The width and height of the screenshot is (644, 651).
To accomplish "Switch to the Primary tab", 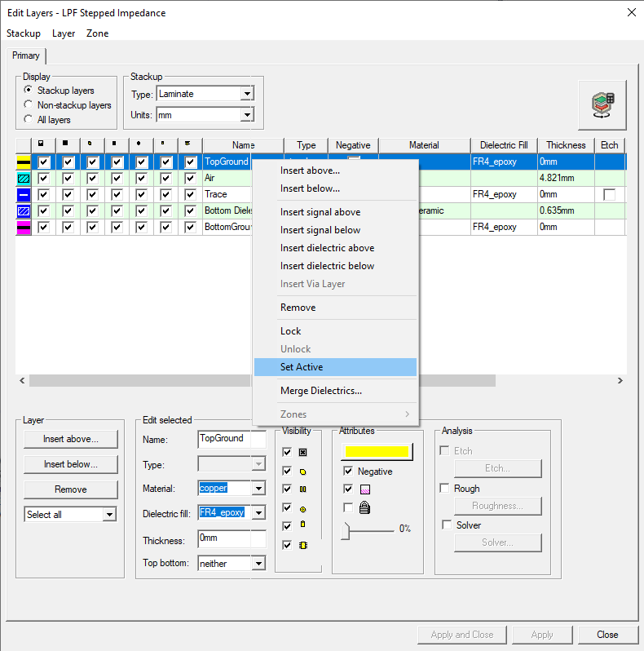I will click(x=26, y=55).
